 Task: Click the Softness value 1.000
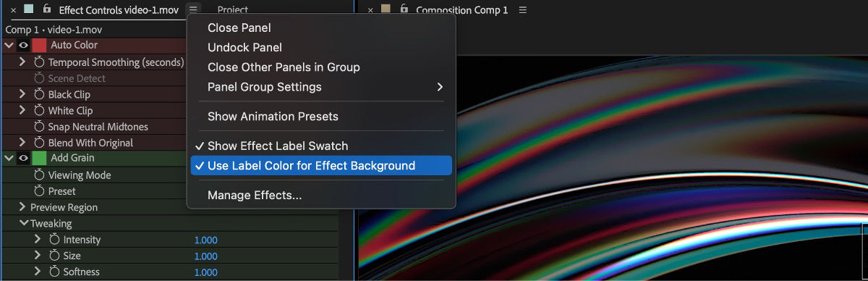click(205, 272)
